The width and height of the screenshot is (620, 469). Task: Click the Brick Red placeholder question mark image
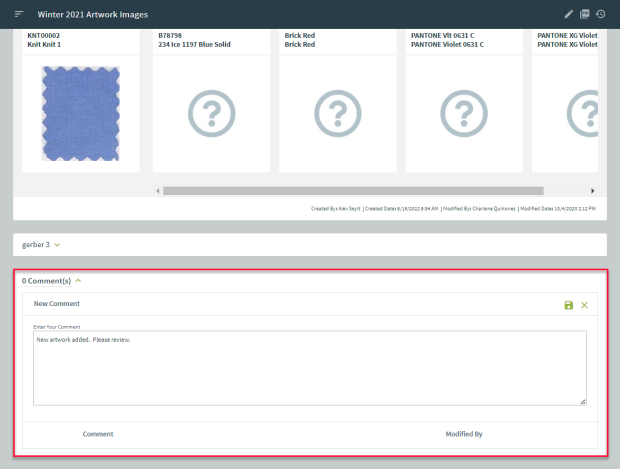(337, 113)
